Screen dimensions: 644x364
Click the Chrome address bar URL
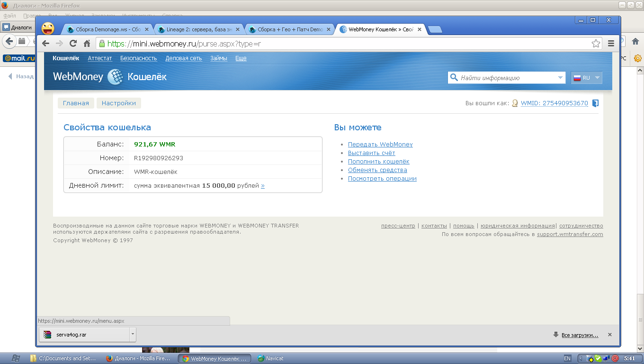tap(184, 44)
